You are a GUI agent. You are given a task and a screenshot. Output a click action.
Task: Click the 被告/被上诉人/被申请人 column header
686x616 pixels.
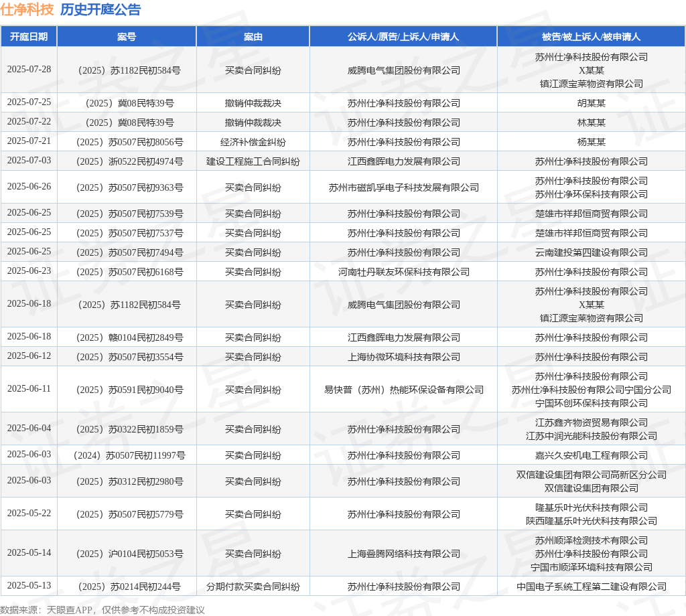coord(591,37)
